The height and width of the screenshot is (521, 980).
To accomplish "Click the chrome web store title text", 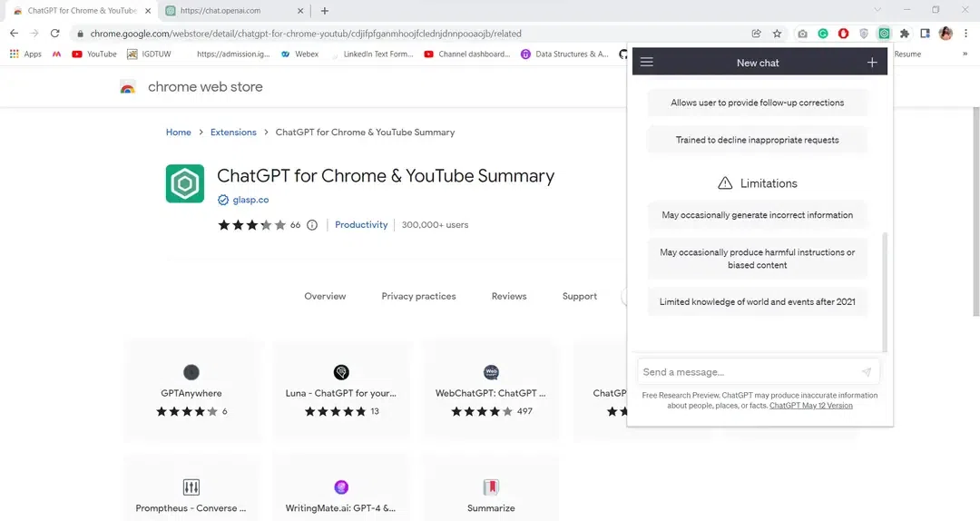I will point(205,87).
